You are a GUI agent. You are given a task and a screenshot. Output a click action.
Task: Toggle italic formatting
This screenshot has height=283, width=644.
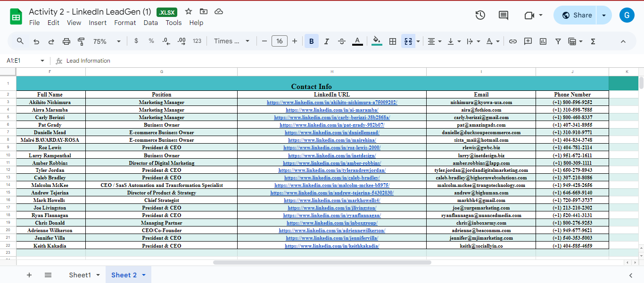point(327,41)
